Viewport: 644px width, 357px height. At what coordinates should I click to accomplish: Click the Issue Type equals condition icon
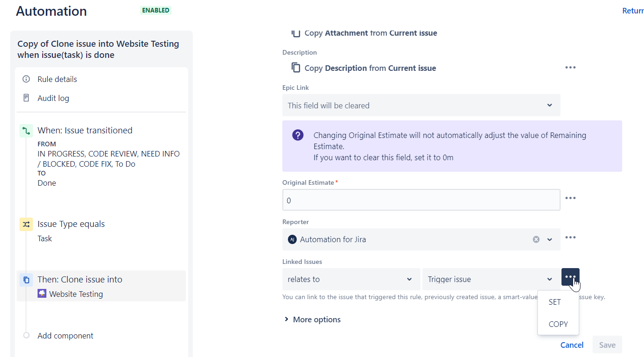pyautogui.click(x=26, y=224)
